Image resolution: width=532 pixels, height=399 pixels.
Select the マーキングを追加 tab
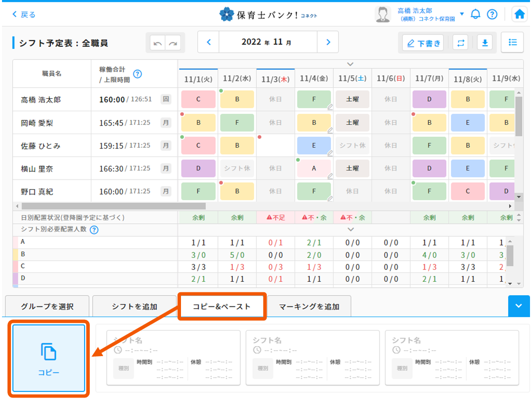pos(309,307)
